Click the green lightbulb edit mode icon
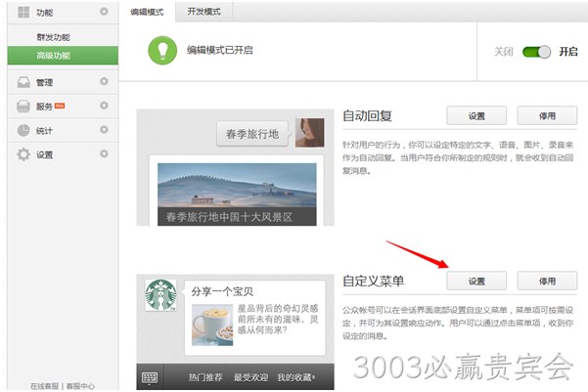588x392 pixels. [162, 50]
